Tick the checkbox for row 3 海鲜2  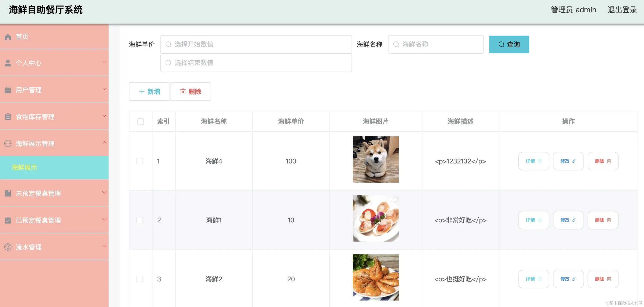[140, 279]
